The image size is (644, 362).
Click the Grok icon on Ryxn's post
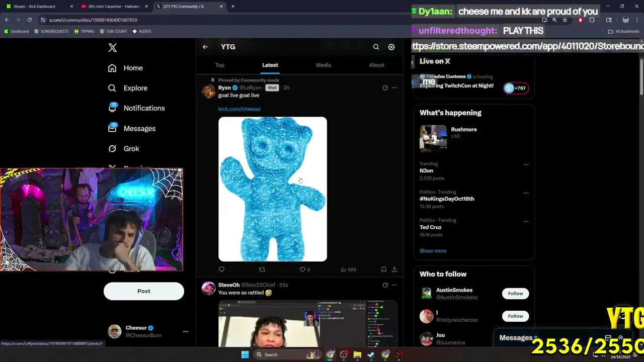pyautogui.click(x=385, y=87)
